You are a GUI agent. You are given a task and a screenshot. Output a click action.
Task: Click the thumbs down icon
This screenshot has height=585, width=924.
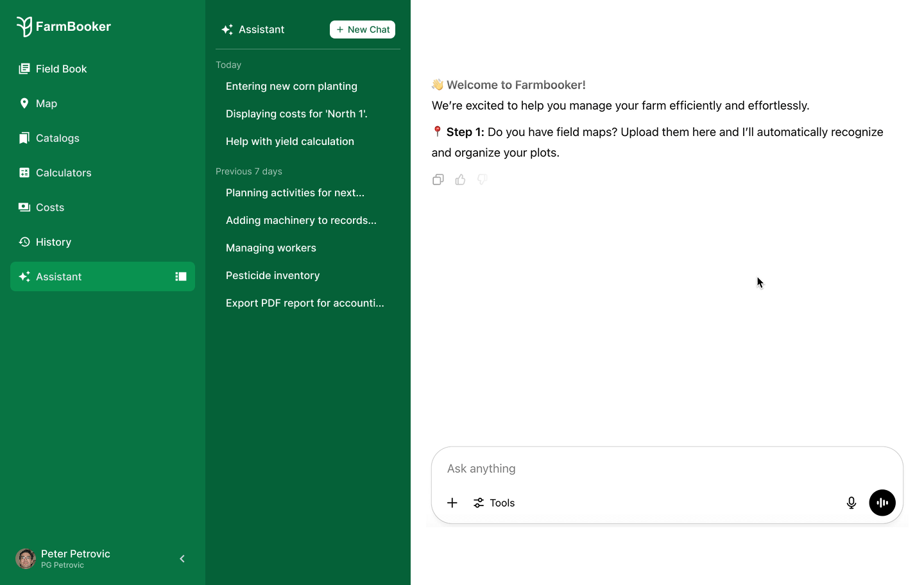tap(483, 180)
